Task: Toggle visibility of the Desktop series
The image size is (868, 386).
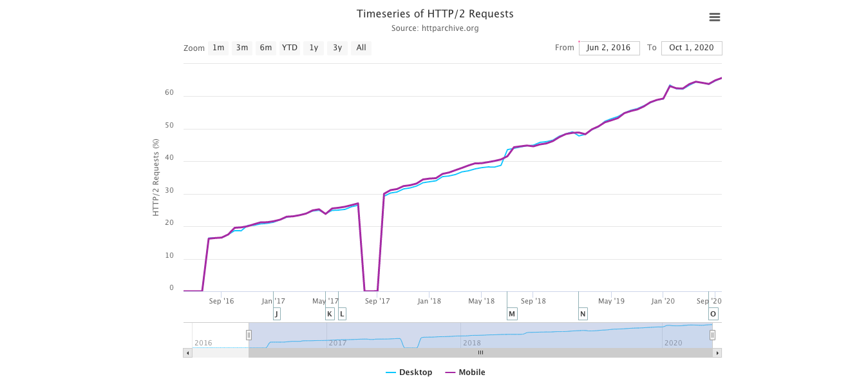Action: pos(414,372)
